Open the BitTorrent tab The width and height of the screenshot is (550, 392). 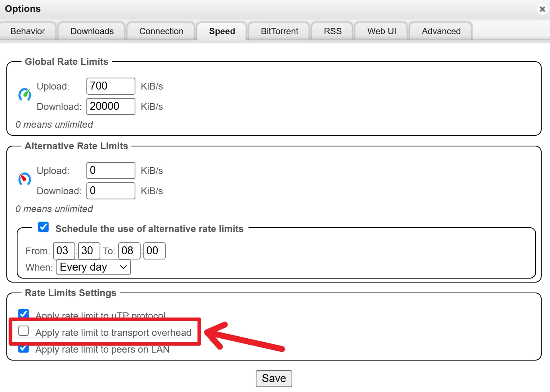pos(280,31)
